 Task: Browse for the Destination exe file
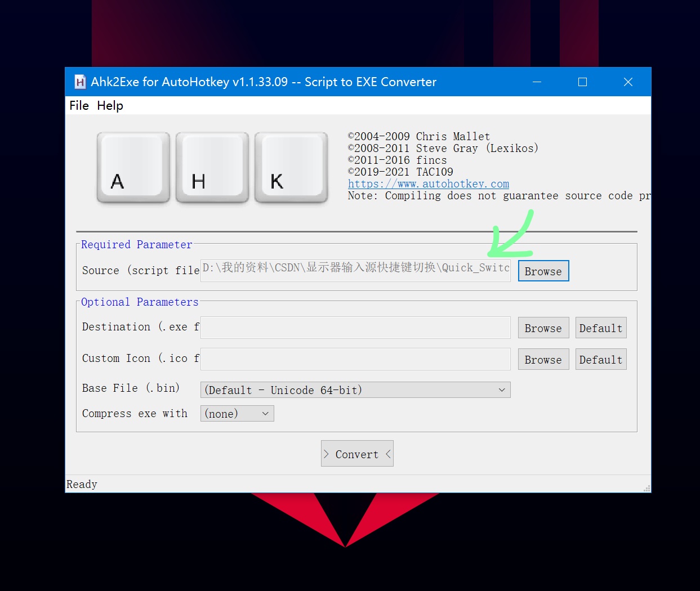(x=543, y=328)
